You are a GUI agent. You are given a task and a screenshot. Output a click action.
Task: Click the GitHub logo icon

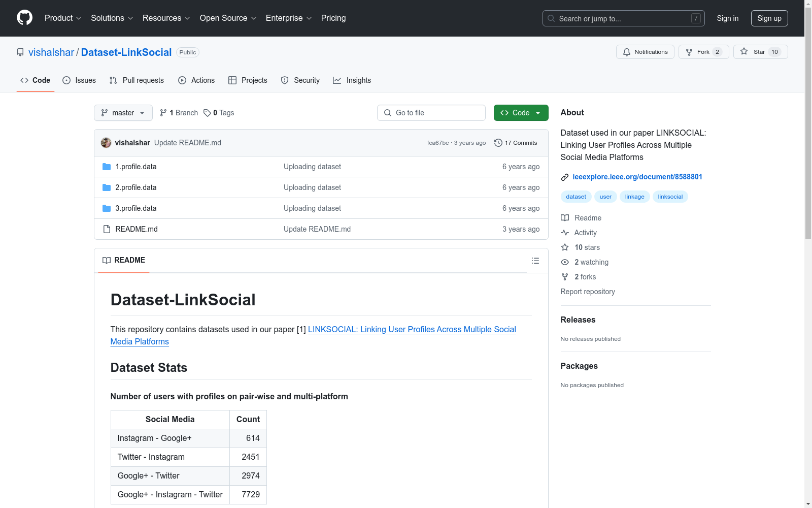(x=24, y=18)
